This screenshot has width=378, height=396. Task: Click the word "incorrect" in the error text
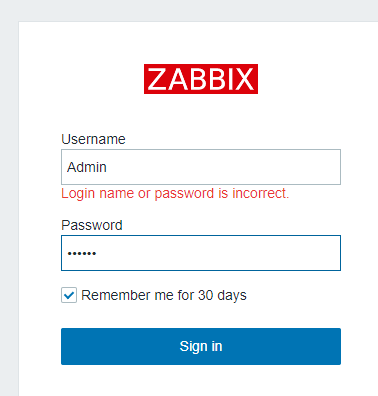(259, 193)
